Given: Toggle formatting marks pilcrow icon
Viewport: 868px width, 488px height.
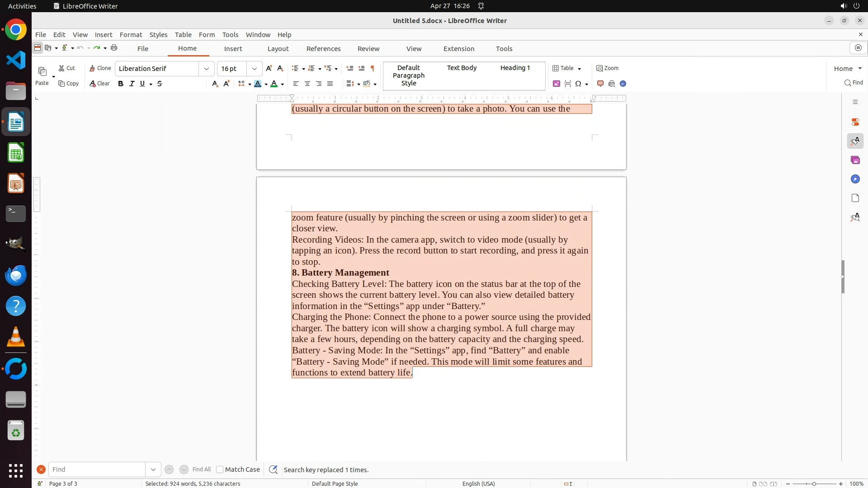Looking at the screenshot, I should (373, 68).
